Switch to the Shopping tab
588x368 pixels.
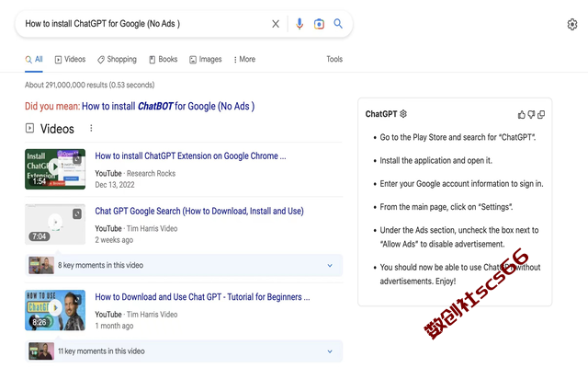pos(117,59)
